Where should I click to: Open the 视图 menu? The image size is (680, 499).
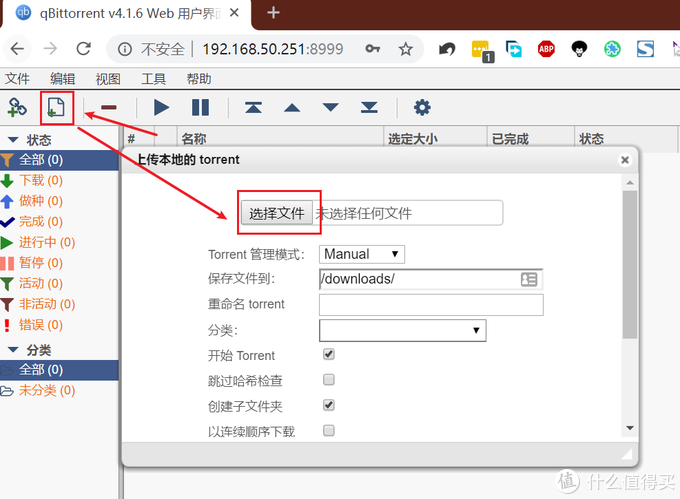tap(108, 79)
